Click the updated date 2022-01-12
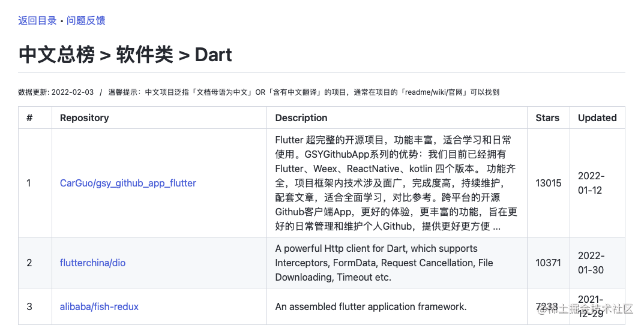 tap(591, 183)
